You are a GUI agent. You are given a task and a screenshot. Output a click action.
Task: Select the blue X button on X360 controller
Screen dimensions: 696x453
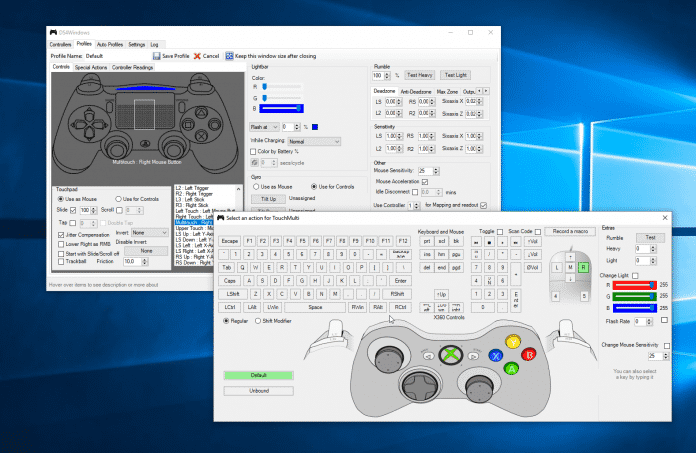495,354
